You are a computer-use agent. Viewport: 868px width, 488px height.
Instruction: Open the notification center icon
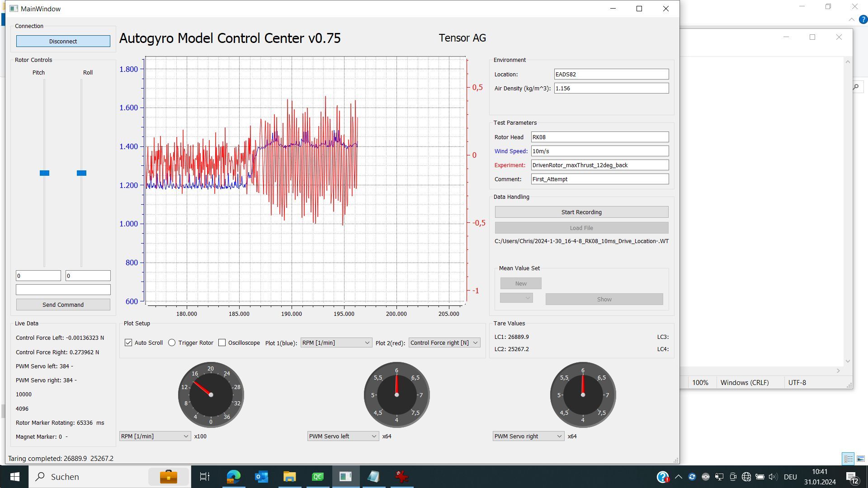[852, 477]
